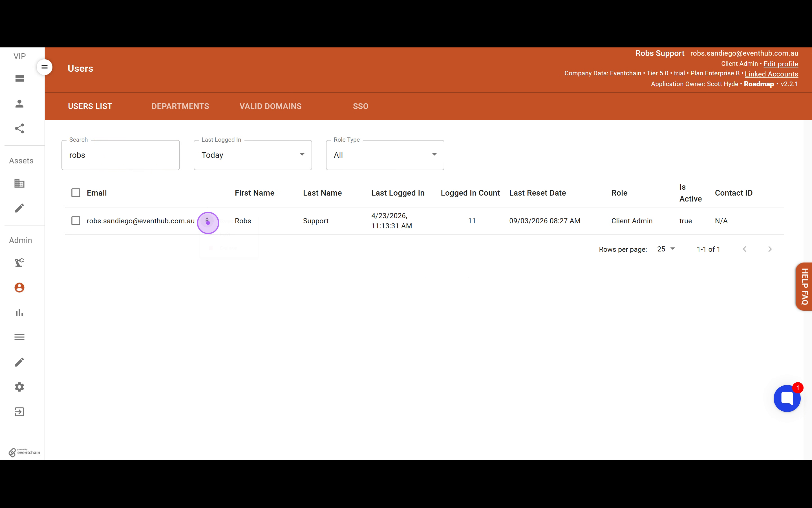The height and width of the screenshot is (508, 812).
Task: Sort by Last Logged In column header
Action: [x=398, y=193]
